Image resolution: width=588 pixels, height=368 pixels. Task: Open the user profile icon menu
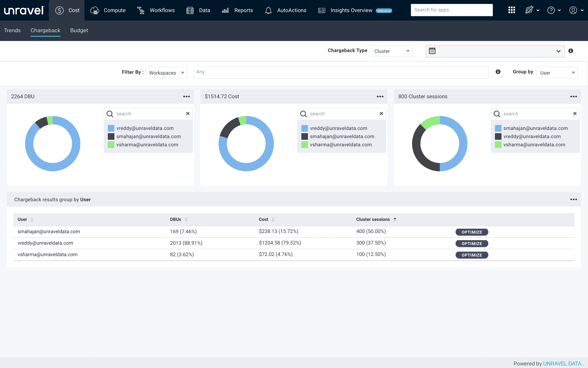pyautogui.click(x=573, y=10)
